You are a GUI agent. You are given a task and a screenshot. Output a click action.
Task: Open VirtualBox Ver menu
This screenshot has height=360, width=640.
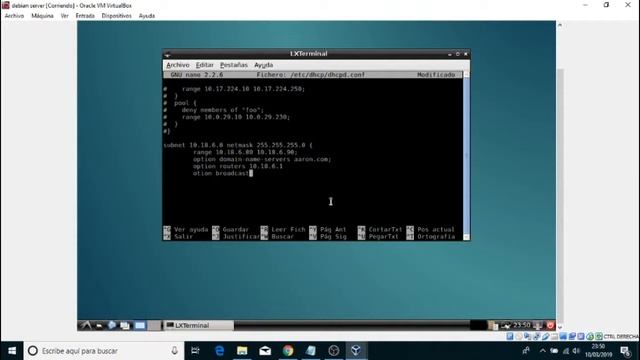64,16
